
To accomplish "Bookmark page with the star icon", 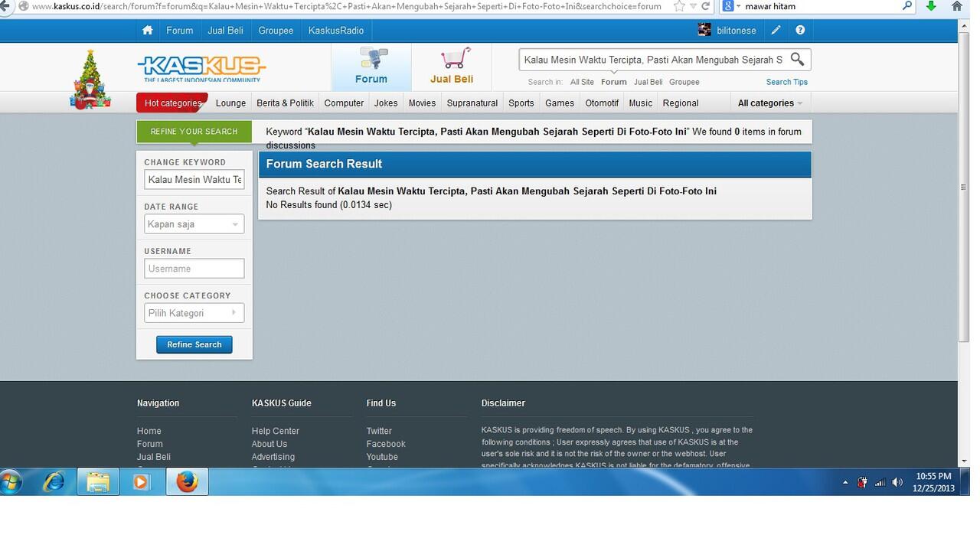I will click(679, 6).
